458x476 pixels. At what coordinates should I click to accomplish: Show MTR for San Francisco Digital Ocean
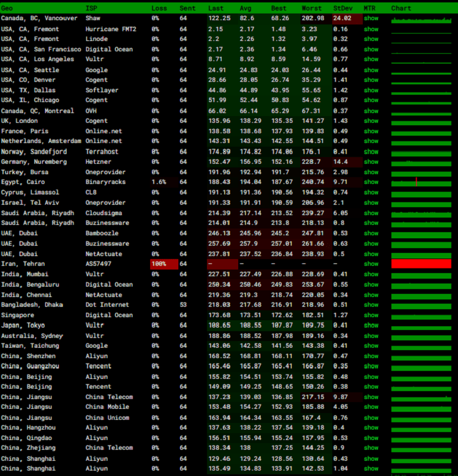click(x=371, y=49)
